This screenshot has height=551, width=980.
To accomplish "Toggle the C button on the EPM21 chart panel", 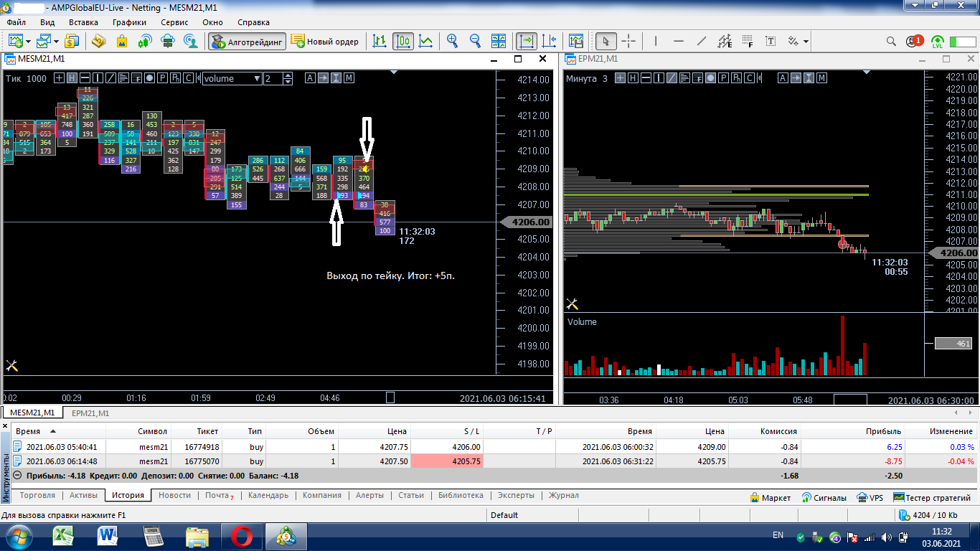I will [748, 78].
